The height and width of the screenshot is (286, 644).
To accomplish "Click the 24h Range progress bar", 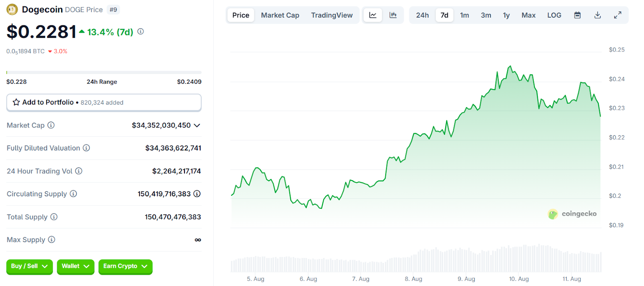I will pyautogui.click(x=104, y=72).
